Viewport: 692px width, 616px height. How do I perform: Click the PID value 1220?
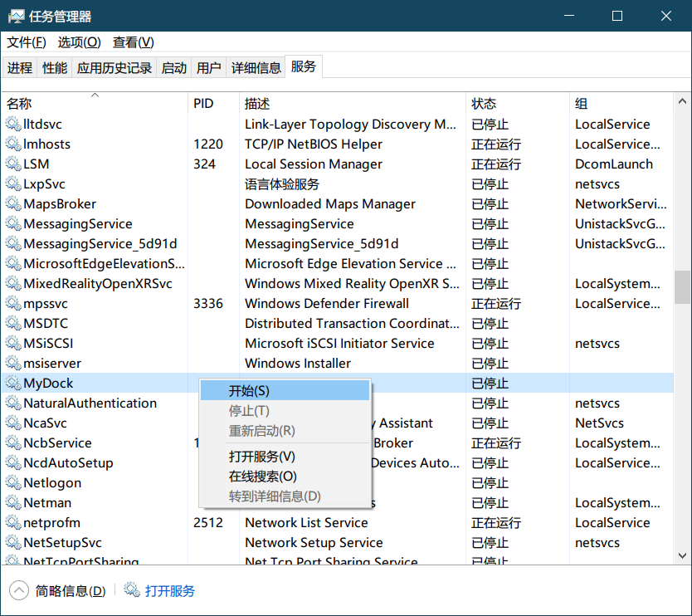[208, 144]
